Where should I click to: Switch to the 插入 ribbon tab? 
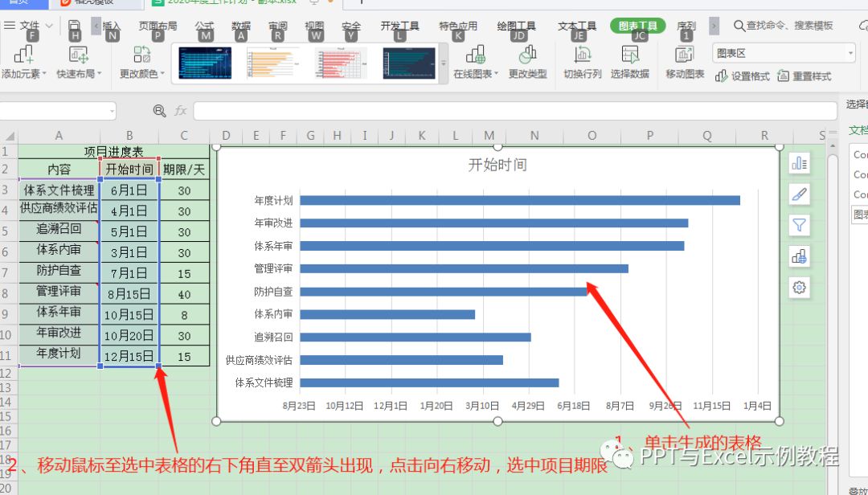coord(111,25)
